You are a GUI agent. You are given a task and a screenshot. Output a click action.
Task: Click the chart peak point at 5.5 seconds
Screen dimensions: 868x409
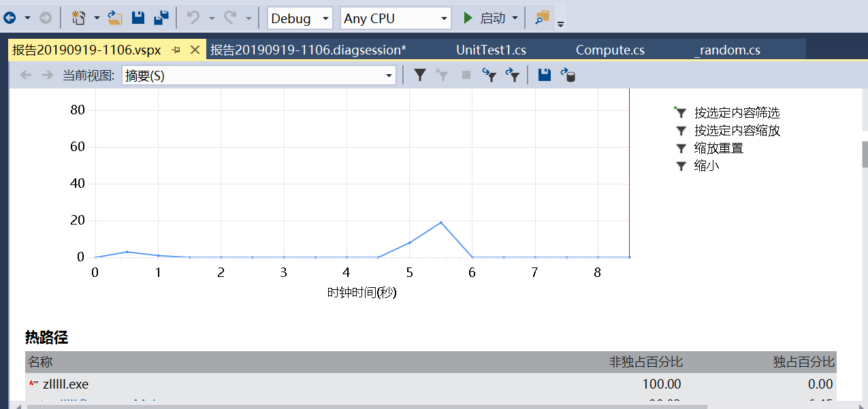pyautogui.click(x=441, y=222)
